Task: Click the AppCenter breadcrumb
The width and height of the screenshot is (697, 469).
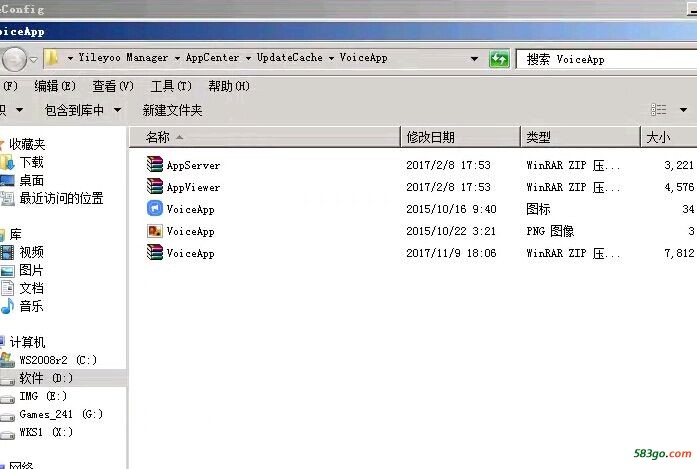Action: [212, 57]
